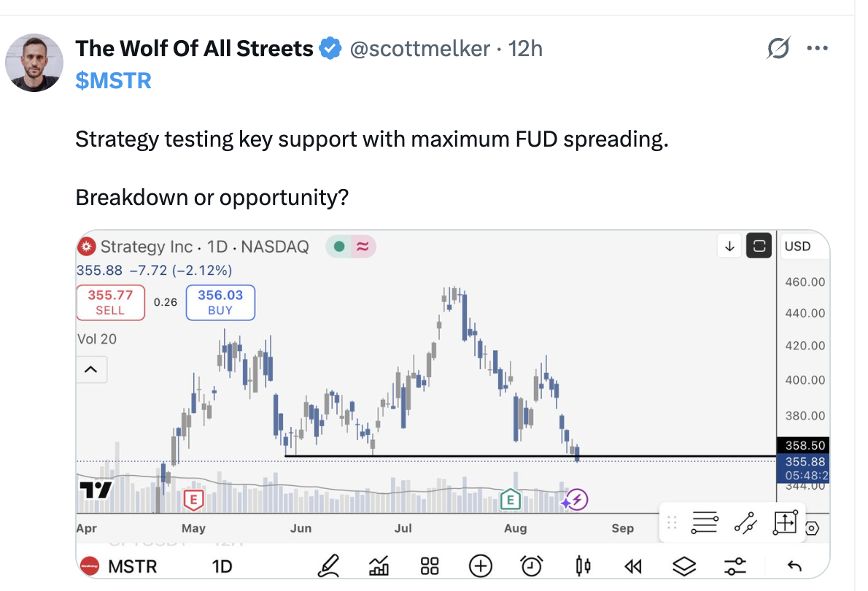
Task: Click the 356.03 BUY button
Action: tap(220, 302)
